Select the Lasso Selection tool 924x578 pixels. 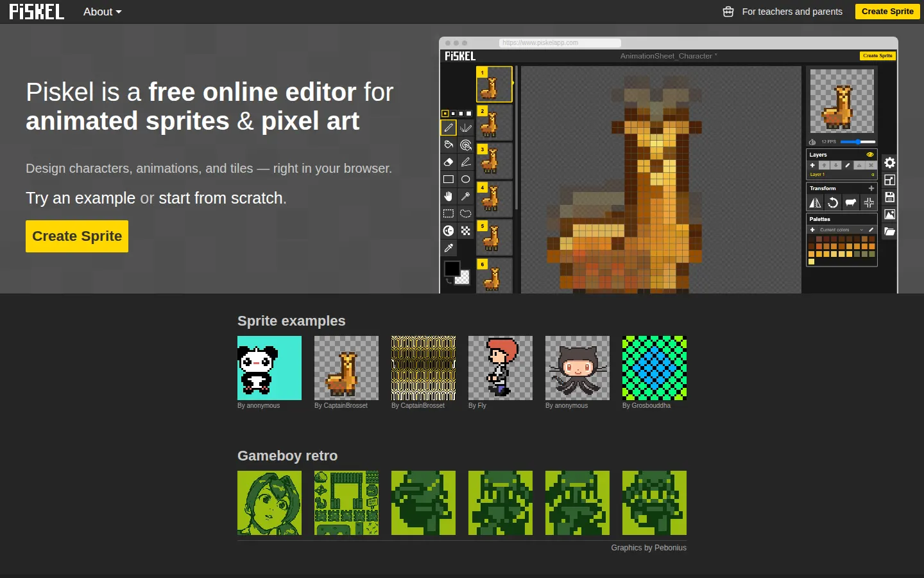[x=466, y=213]
